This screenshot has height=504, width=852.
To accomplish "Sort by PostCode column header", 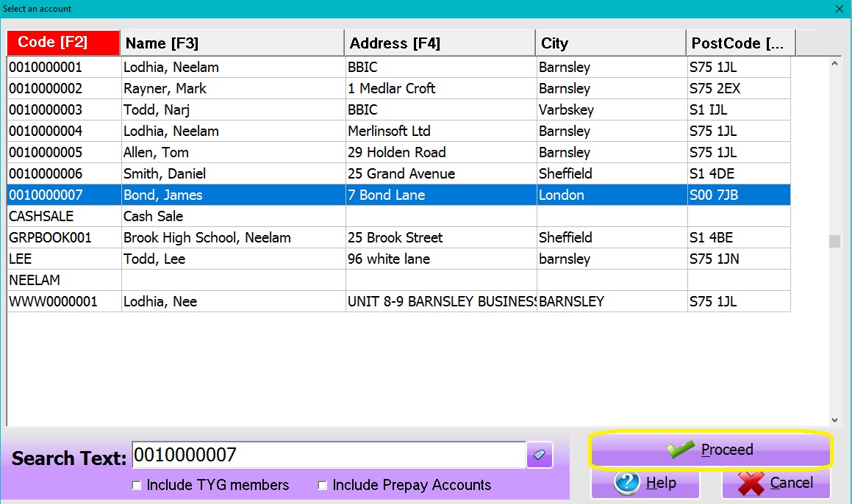I will (x=740, y=43).
